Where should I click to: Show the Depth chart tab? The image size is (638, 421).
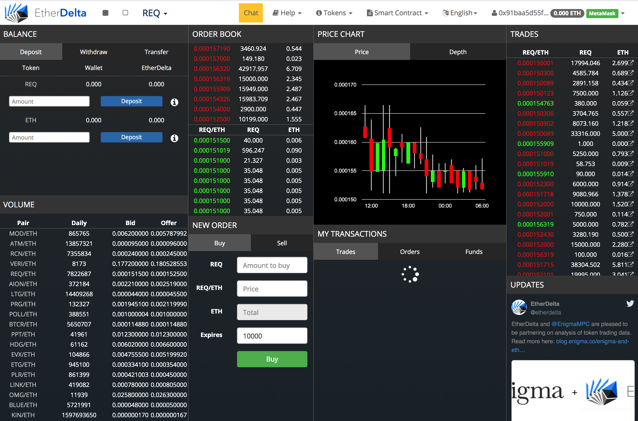(458, 52)
